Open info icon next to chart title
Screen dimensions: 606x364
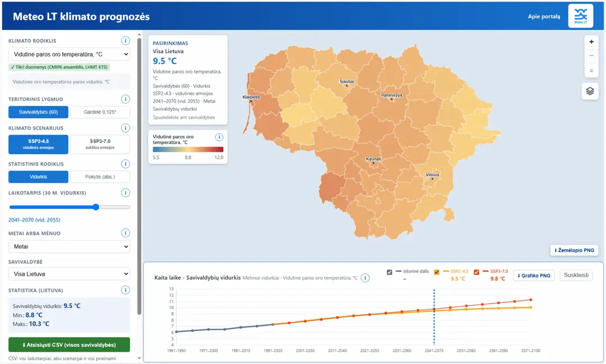[x=365, y=278]
